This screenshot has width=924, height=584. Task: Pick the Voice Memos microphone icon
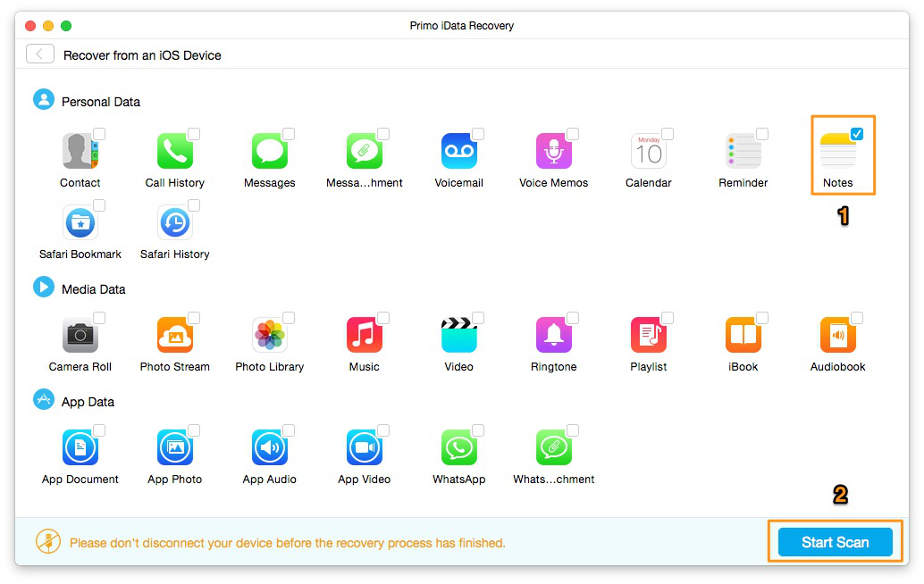pos(554,151)
